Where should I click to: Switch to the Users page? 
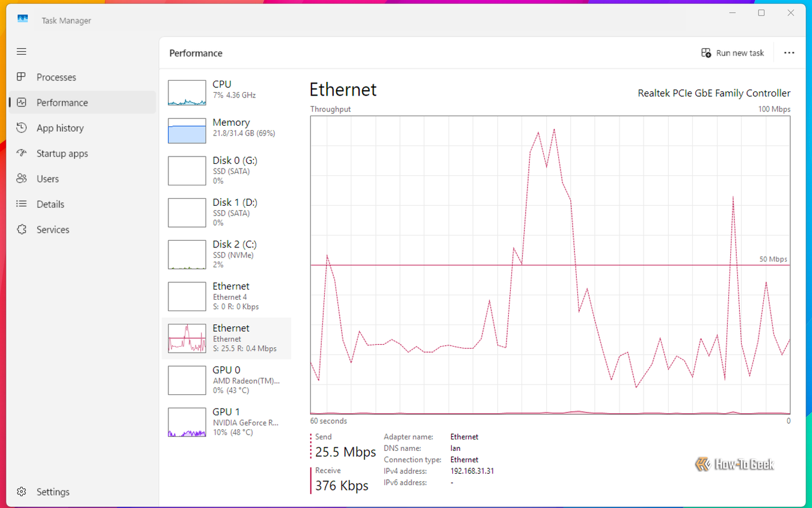[48, 179]
